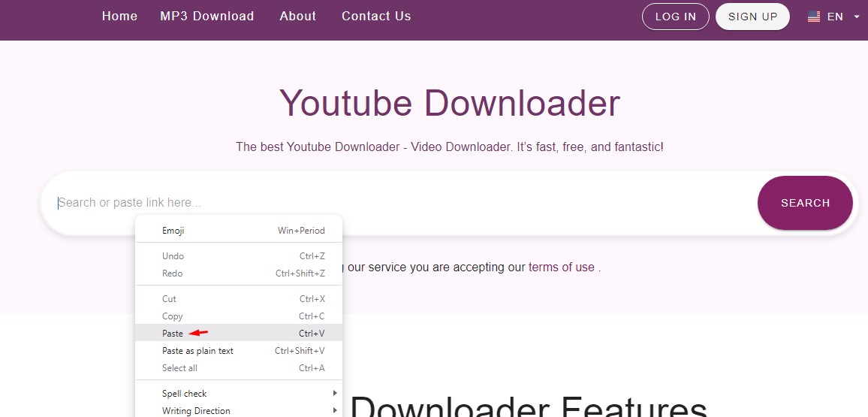This screenshot has width=868, height=417.
Task: Select Emoji in the context menu
Action: [173, 231]
